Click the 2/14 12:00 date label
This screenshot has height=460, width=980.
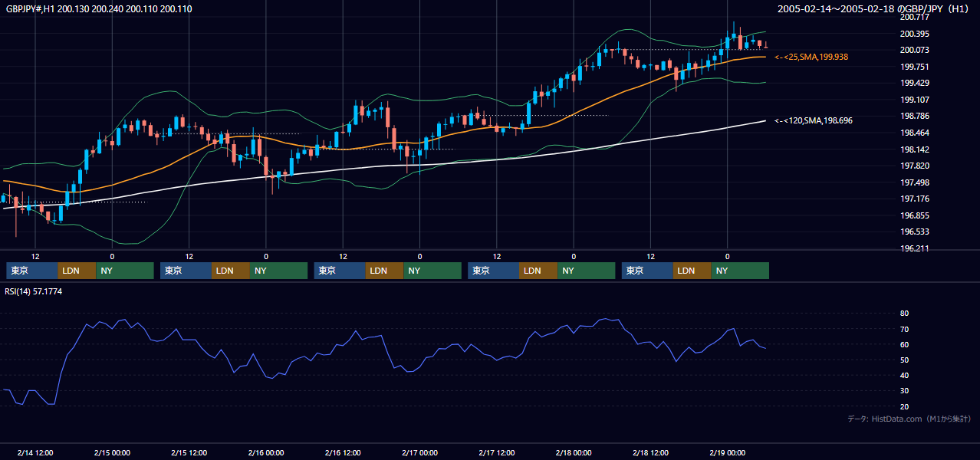point(35,452)
